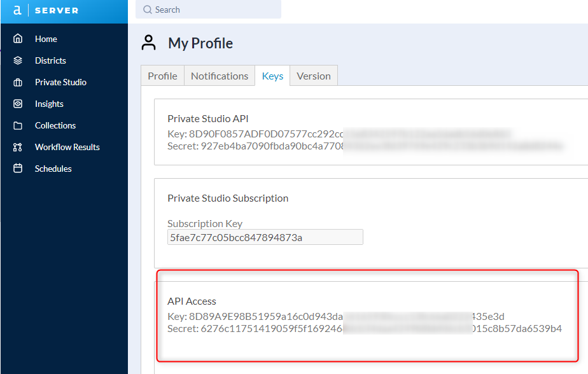Switch to the Profile tab
This screenshot has width=588, height=374.
coord(162,76)
